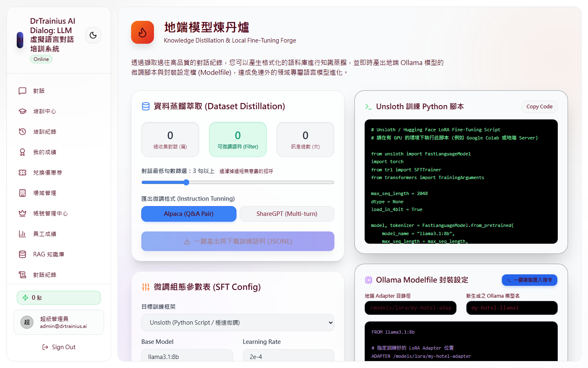Open 帳號管理中心 from the sidebar
The width and height of the screenshot is (588, 368).
coord(22,213)
